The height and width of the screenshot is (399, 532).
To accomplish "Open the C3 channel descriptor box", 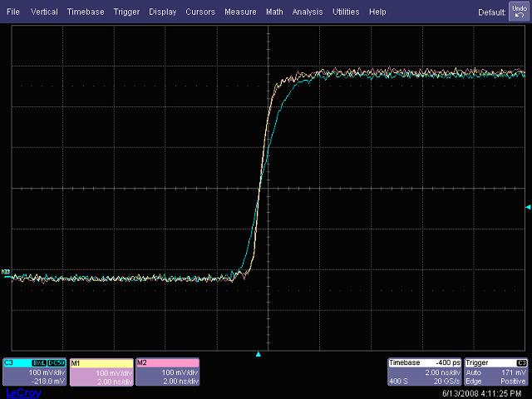I will click(x=35, y=371).
